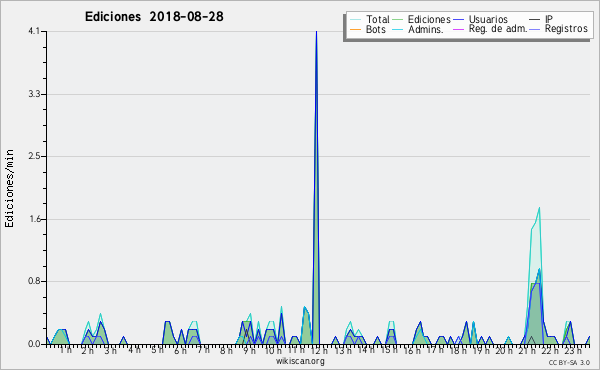Click the 3.3 y-axis value
Image resolution: width=600 pixels, height=370 pixels.
pos(34,94)
